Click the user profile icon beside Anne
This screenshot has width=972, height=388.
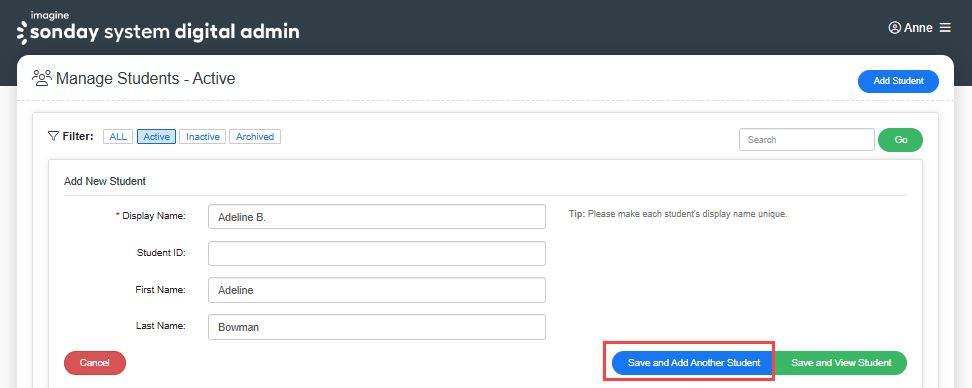pyautogui.click(x=895, y=28)
